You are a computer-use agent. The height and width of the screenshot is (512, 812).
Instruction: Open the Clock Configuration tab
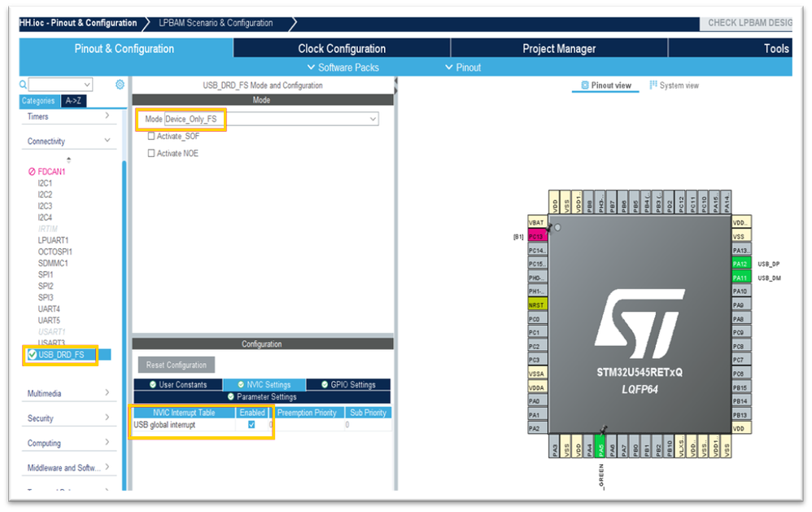(342, 48)
